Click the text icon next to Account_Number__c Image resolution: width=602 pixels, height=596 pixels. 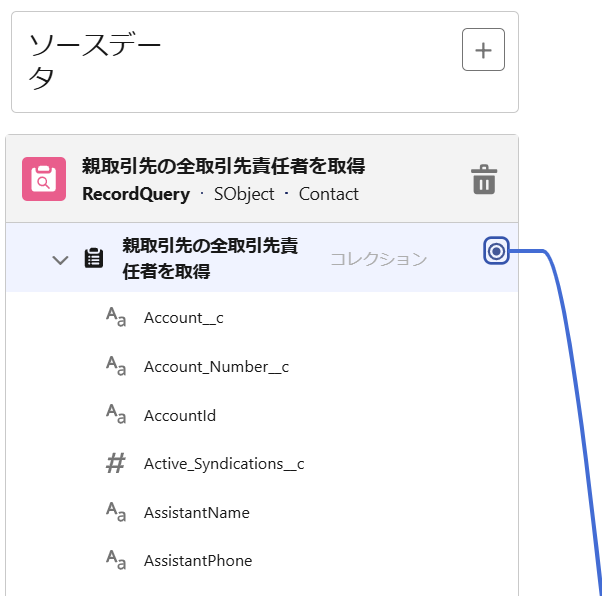click(116, 366)
